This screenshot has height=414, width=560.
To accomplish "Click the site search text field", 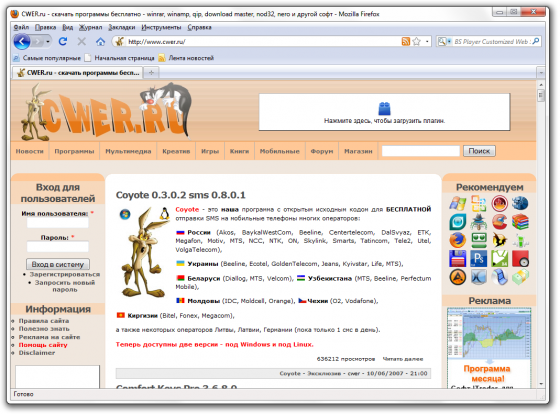I will (x=421, y=151).
